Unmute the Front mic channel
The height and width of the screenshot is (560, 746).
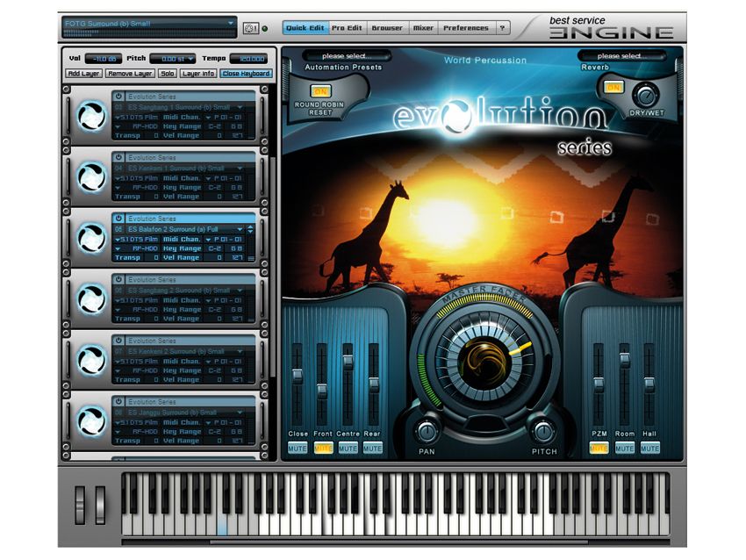pos(323,449)
